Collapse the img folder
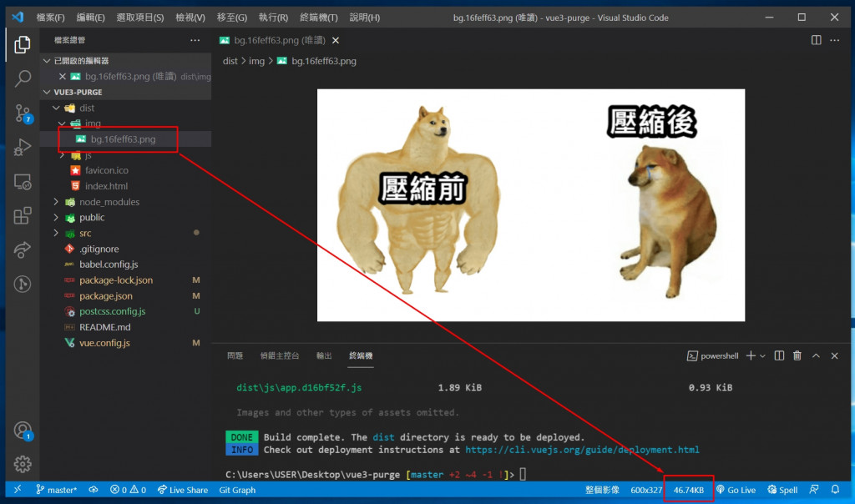 (x=62, y=123)
